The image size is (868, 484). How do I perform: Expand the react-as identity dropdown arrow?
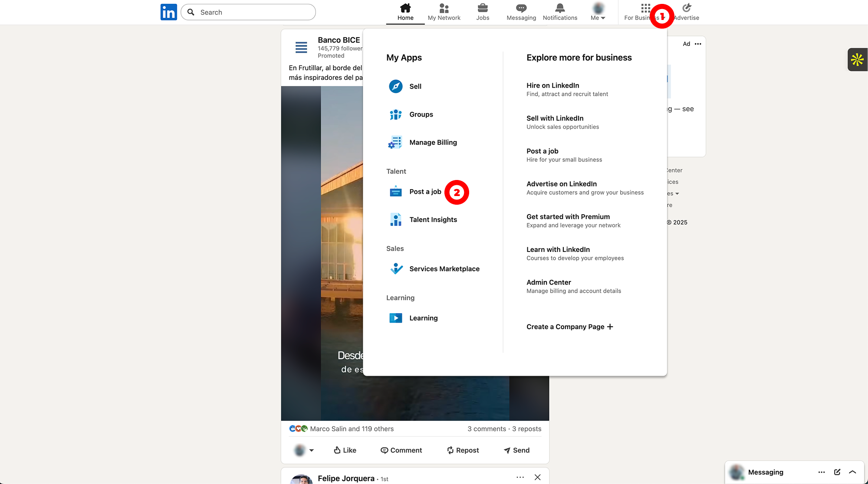point(311,450)
